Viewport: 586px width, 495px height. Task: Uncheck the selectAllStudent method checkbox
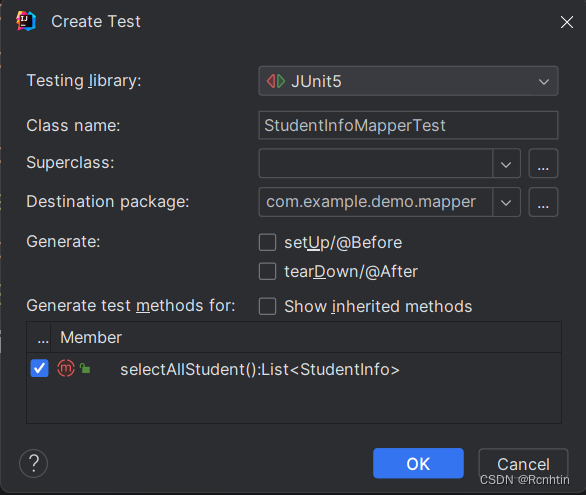pyautogui.click(x=40, y=368)
